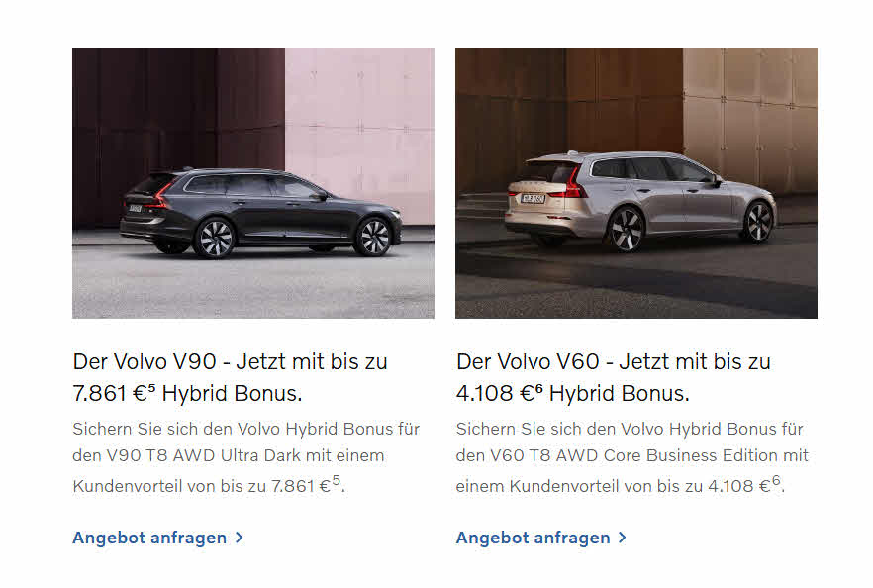The image size is (873, 588).
Task: Open the V60 'Angebot anfragen' link text
Action: click(x=533, y=538)
